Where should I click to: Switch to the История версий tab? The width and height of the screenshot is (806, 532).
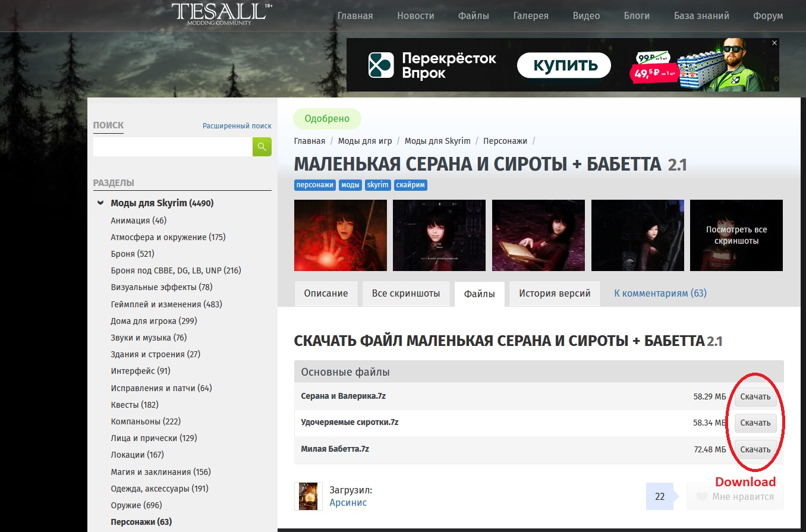click(x=555, y=294)
